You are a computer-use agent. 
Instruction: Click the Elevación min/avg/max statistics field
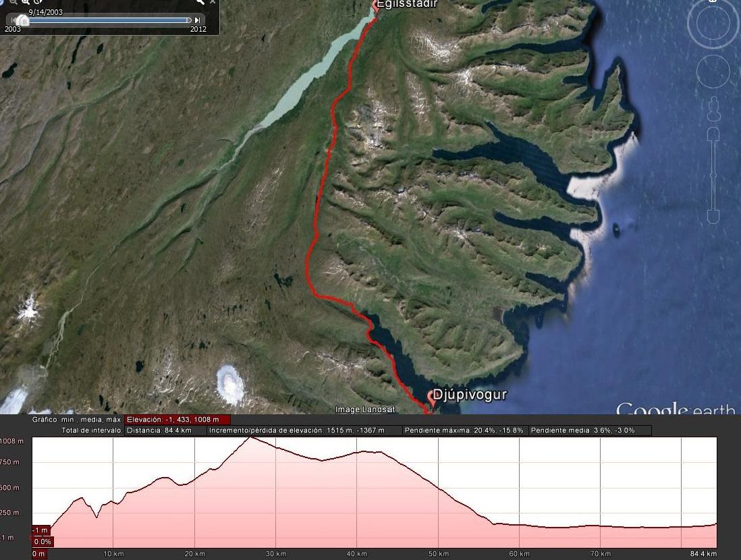pos(177,420)
